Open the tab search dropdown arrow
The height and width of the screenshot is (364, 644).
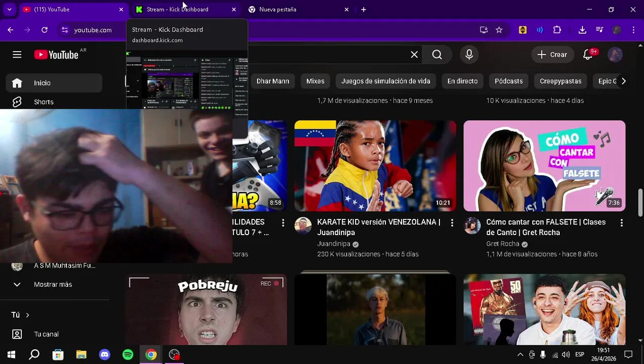9,10
